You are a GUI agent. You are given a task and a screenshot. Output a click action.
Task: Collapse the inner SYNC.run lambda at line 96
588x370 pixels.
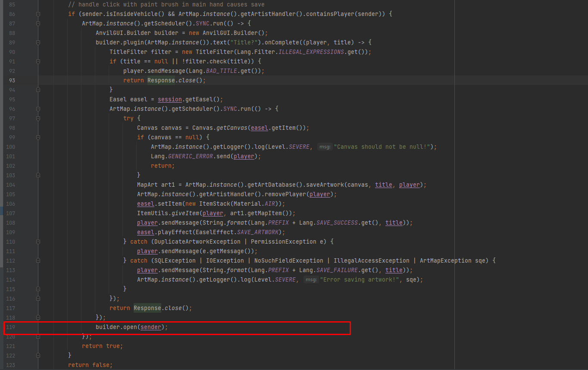pos(38,109)
